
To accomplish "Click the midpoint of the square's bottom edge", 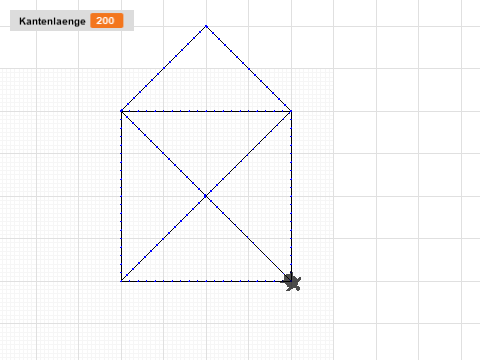I will [206, 281].
